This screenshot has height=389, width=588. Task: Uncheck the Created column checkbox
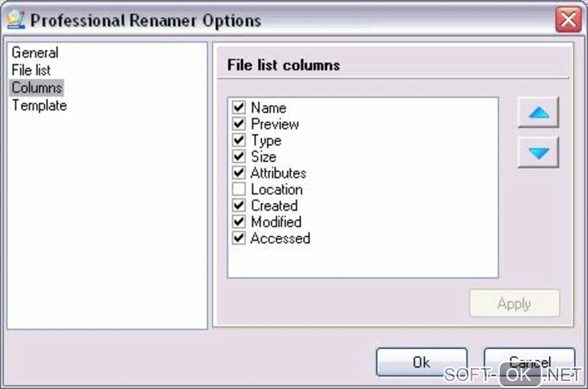(239, 205)
